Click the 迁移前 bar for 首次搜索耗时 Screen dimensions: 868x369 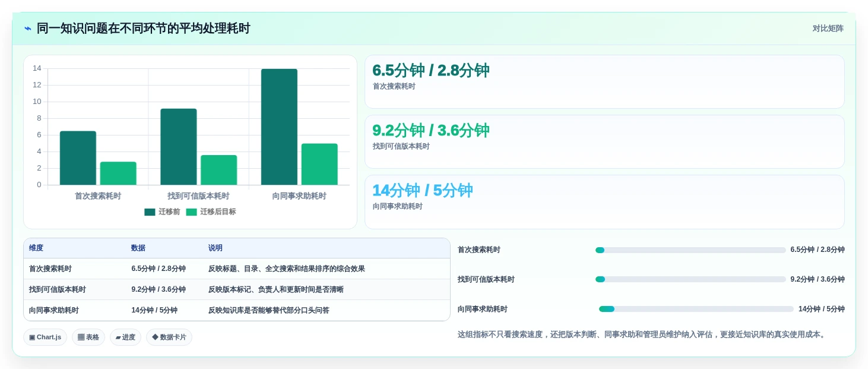pos(78,158)
